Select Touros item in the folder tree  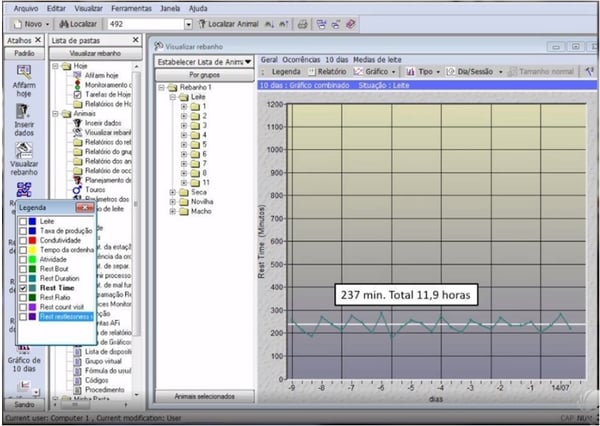pos(95,189)
